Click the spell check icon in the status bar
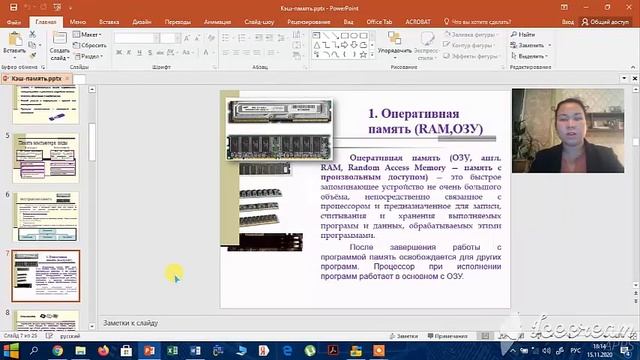The height and width of the screenshot is (360, 640). click(49, 336)
